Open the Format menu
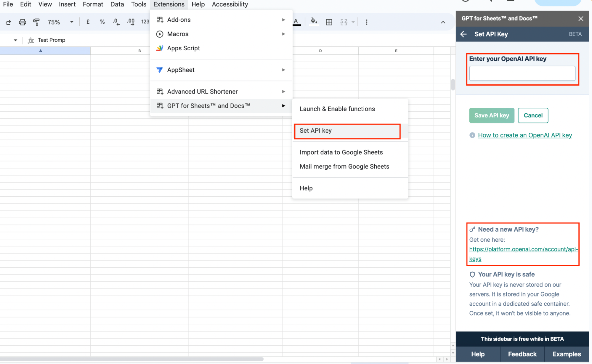Screen dimensions: 592x364 click(x=93, y=4)
